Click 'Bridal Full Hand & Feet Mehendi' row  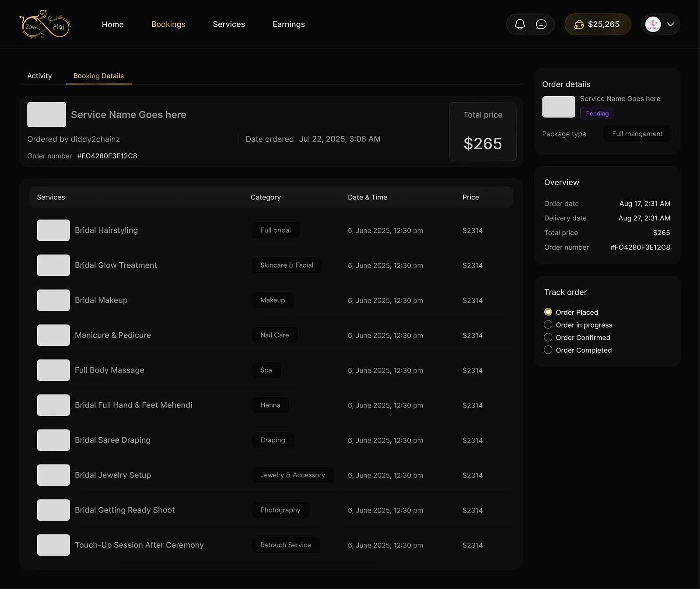coord(271,405)
